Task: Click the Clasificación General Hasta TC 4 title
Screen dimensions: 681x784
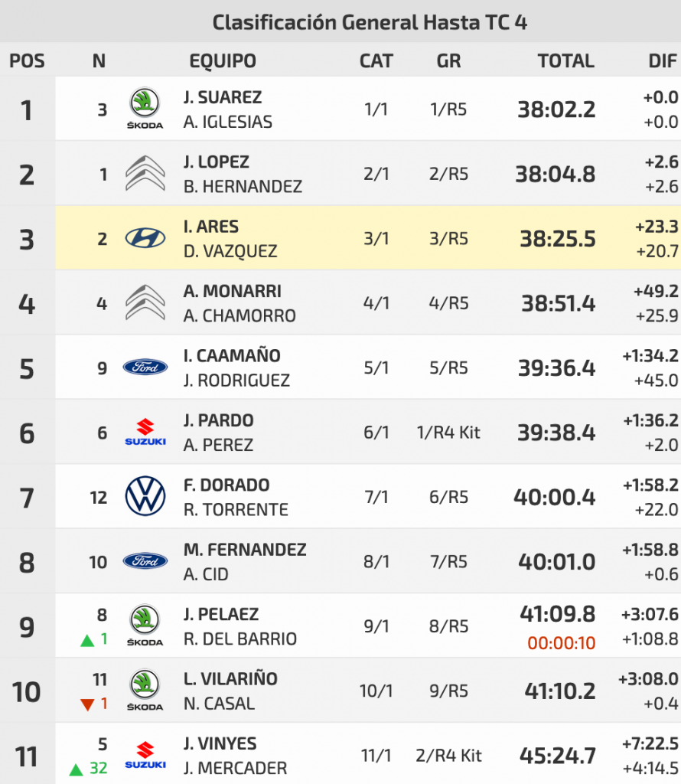Action: (370, 22)
